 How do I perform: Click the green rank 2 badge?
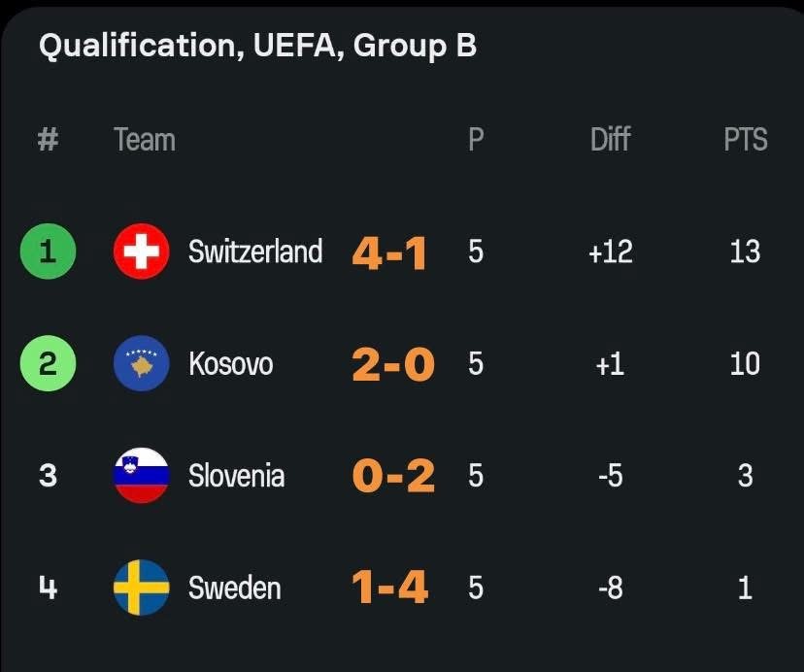click(x=48, y=363)
